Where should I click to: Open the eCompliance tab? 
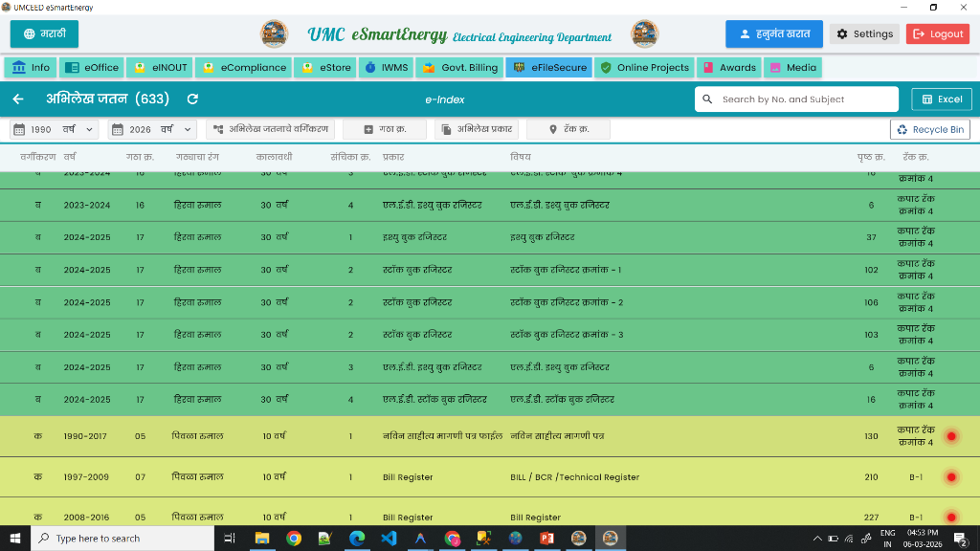coord(244,68)
